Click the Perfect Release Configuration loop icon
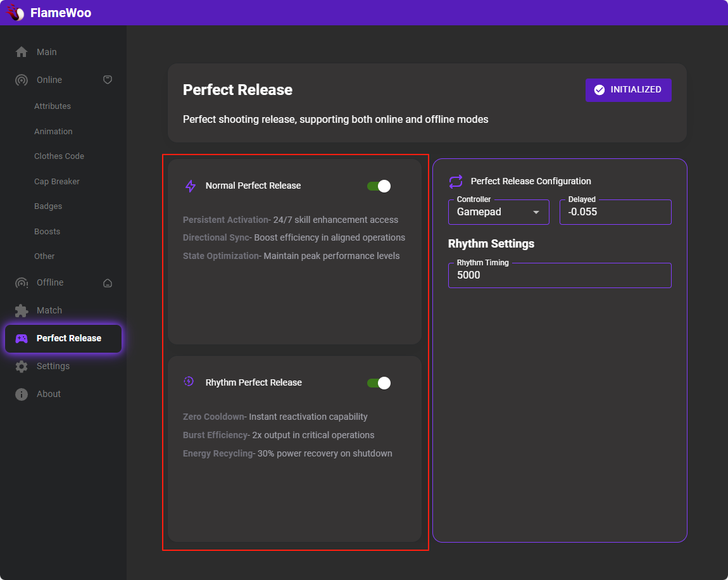728x580 pixels. 456,181
